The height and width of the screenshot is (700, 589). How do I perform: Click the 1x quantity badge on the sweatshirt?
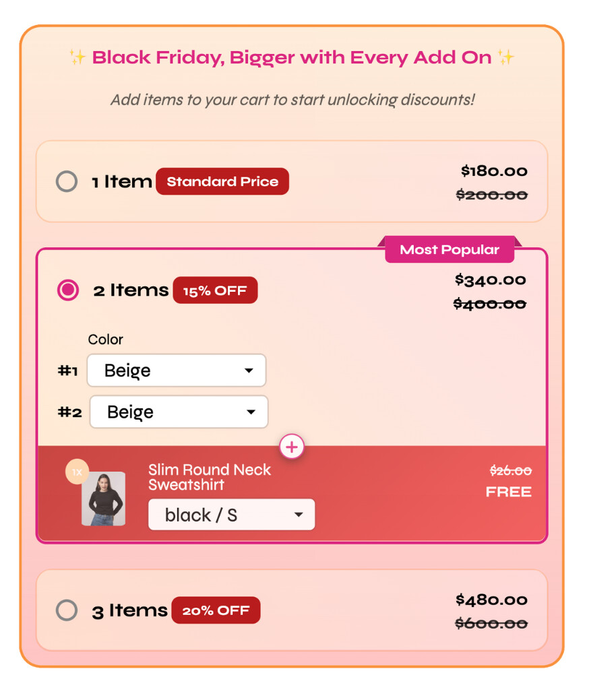click(77, 472)
